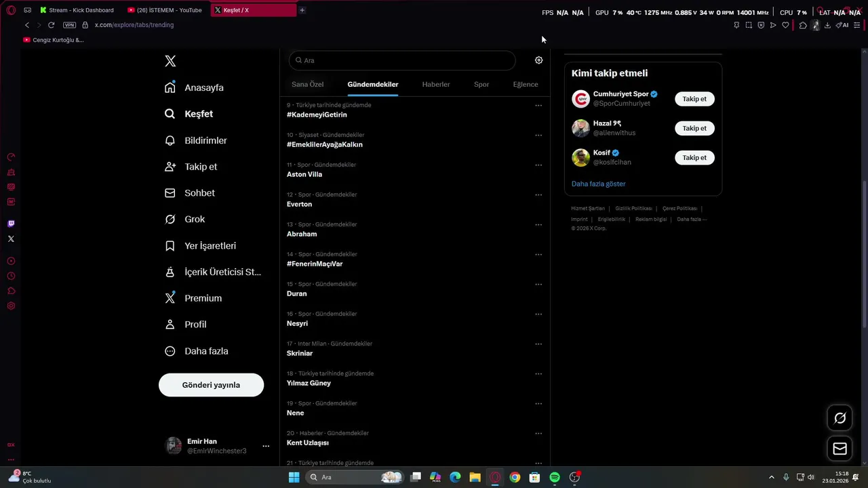
Task: Take a snapshot with toolbar capture icon
Action: pos(749,25)
